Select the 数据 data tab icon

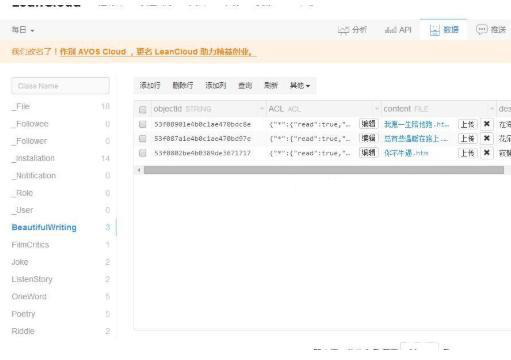pyautogui.click(x=435, y=30)
